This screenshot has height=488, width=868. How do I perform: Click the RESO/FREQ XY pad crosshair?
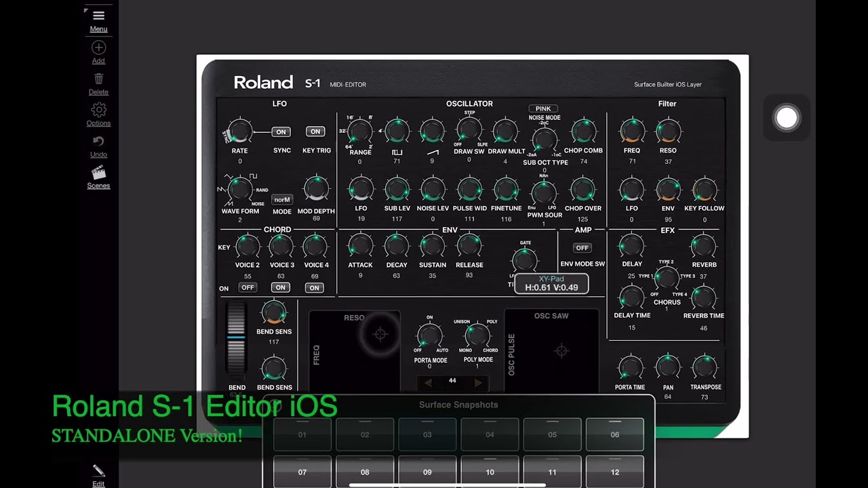click(x=380, y=333)
